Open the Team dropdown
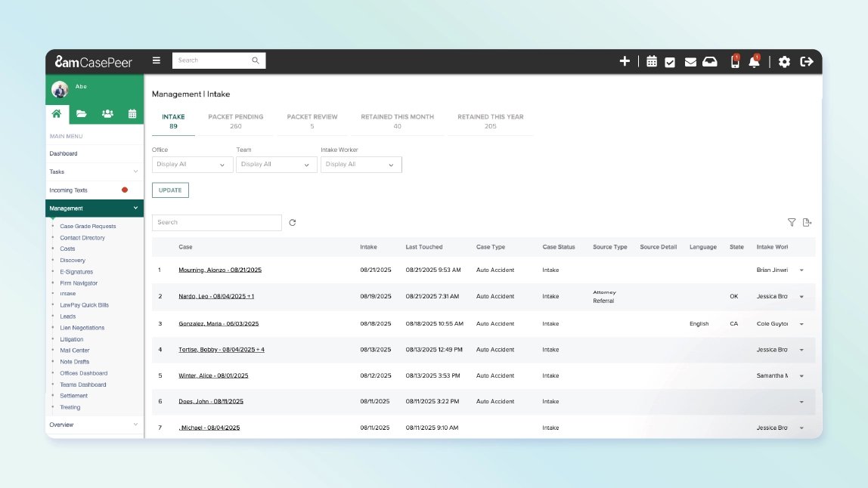Viewport: 868px width, 488px height. 276,165
